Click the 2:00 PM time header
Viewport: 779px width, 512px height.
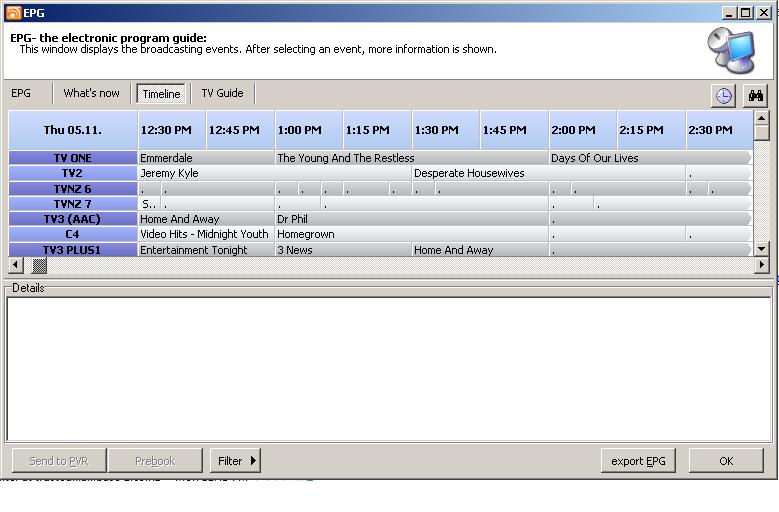coord(583,130)
